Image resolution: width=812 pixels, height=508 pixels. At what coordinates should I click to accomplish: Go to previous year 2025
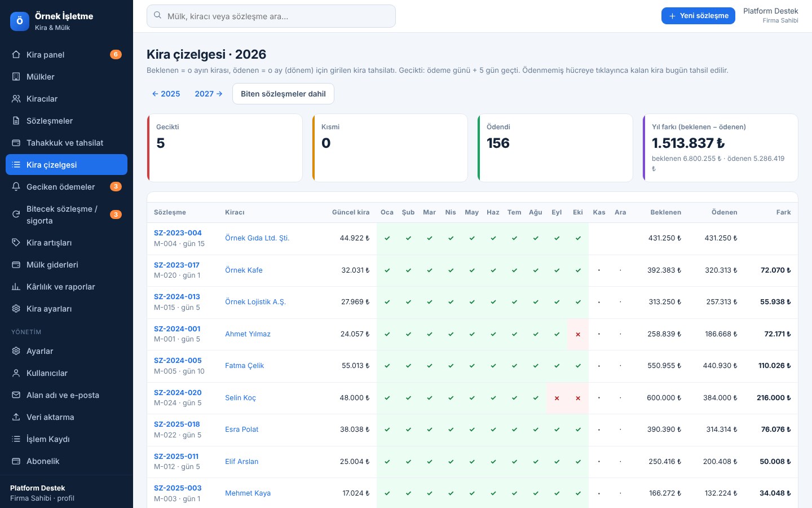click(166, 94)
